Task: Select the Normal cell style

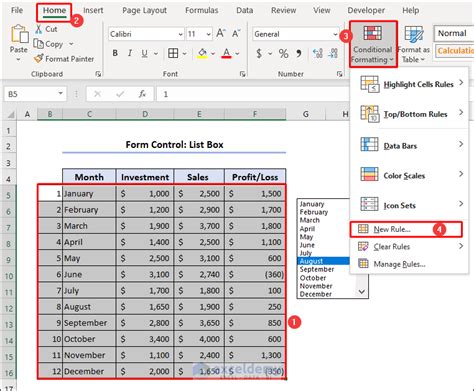Action: (x=453, y=33)
